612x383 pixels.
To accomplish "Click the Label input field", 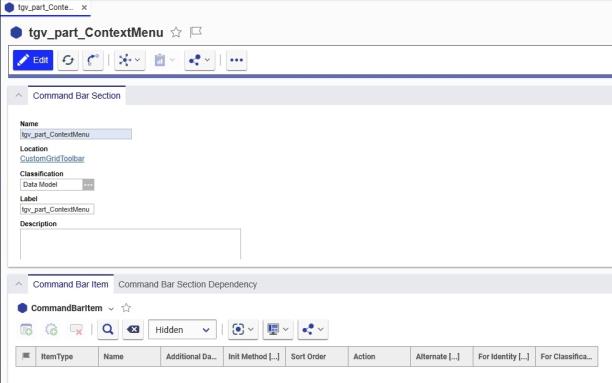I will click(x=57, y=209).
